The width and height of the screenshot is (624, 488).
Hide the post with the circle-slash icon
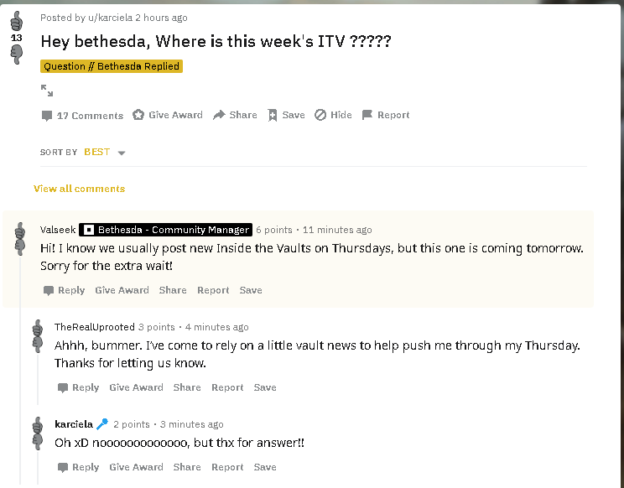[333, 115]
